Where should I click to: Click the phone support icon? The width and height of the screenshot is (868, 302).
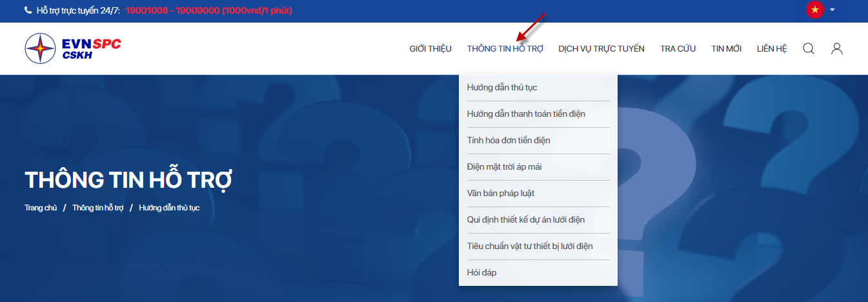coord(28,10)
